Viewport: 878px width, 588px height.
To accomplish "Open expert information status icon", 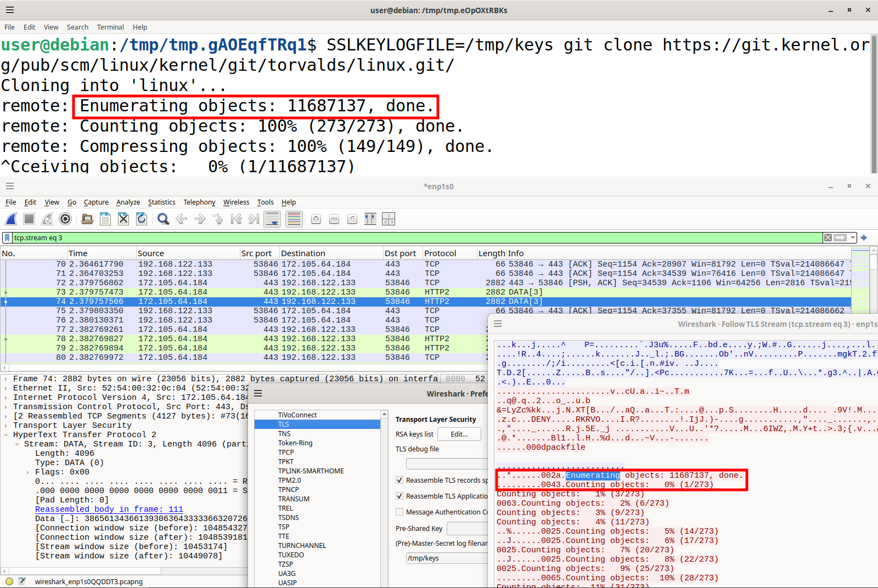I will click(9, 581).
